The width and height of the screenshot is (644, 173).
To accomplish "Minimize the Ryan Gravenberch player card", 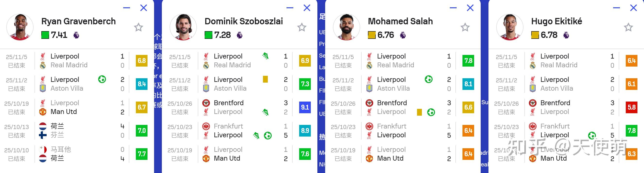I will click(x=127, y=8).
